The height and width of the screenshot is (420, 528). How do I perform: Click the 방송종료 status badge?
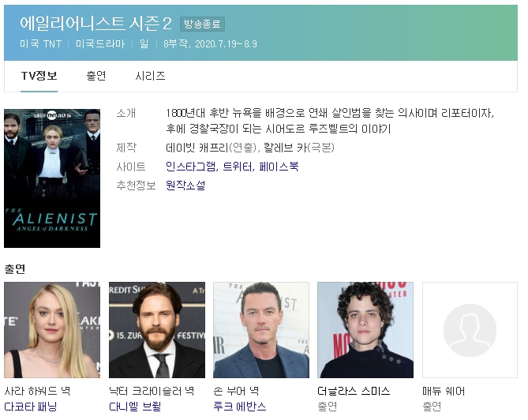point(202,24)
